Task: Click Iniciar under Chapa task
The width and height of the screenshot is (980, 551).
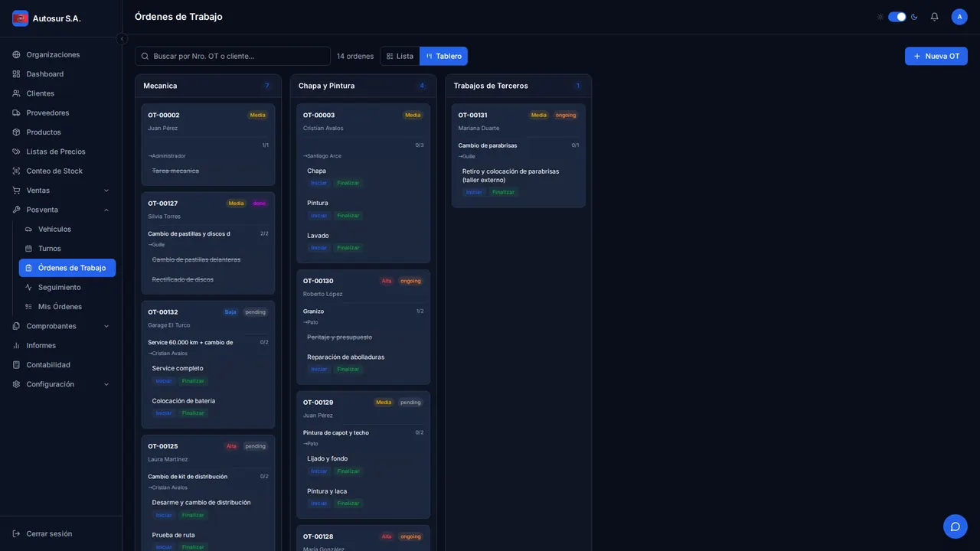Action: 318,183
